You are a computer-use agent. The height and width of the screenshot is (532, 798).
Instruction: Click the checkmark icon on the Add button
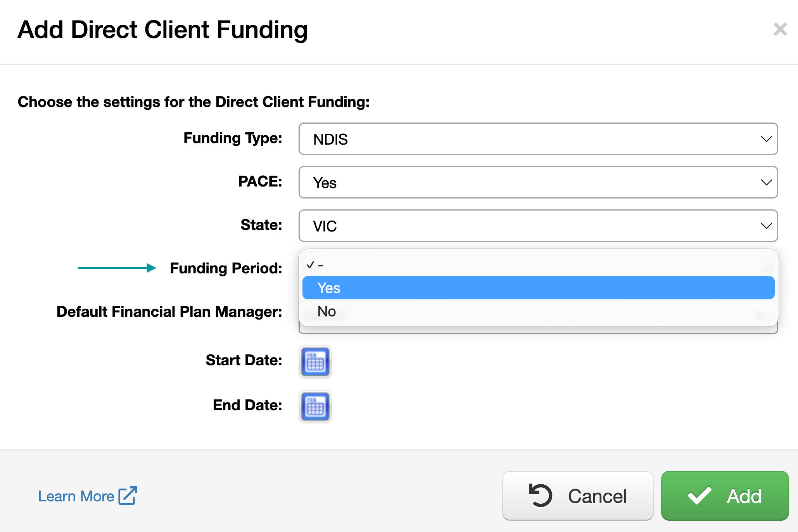click(699, 496)
